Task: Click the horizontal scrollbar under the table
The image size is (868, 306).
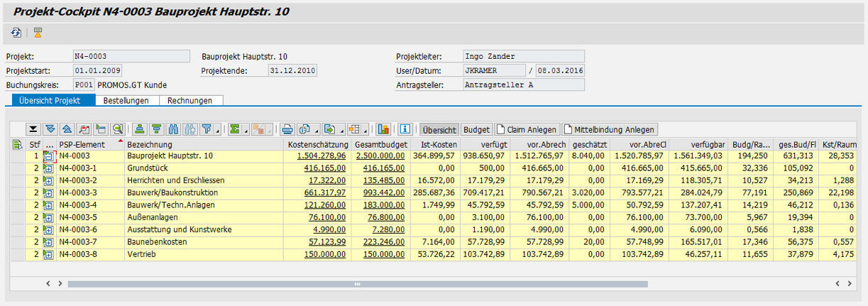Action: coord(357,283)
